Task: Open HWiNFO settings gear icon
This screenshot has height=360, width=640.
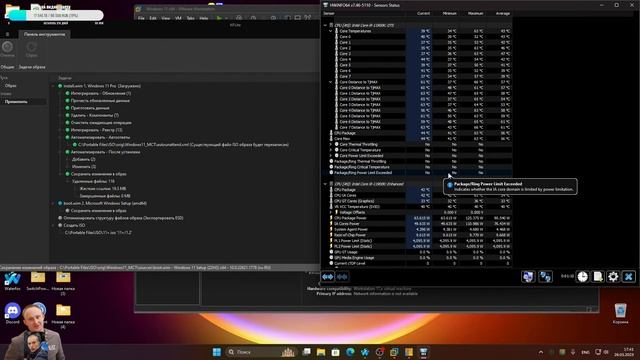Action: [613, 277]
